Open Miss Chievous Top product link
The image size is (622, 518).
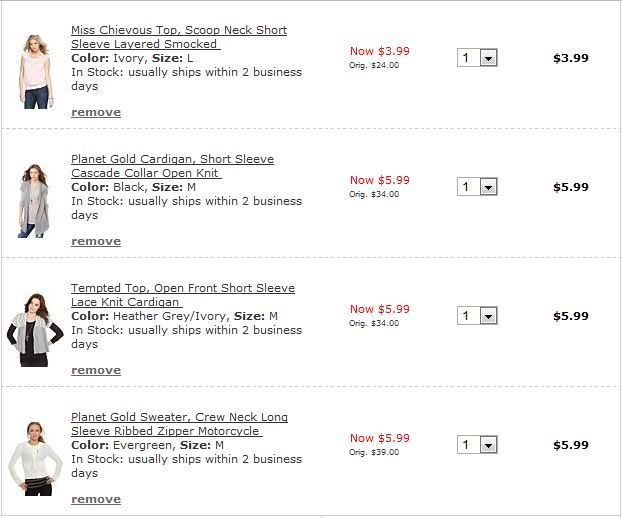point(178,30)
